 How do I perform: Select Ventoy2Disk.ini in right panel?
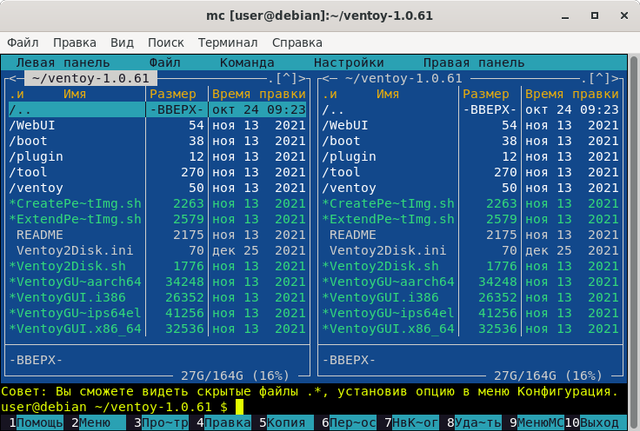point(470,251)
